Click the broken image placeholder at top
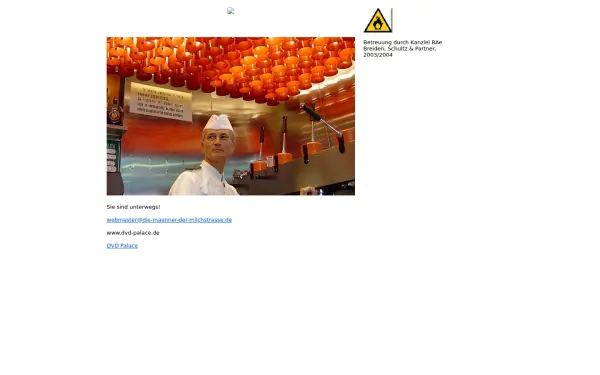The height and width of the screenshot is (375, 600). (230, 11)
